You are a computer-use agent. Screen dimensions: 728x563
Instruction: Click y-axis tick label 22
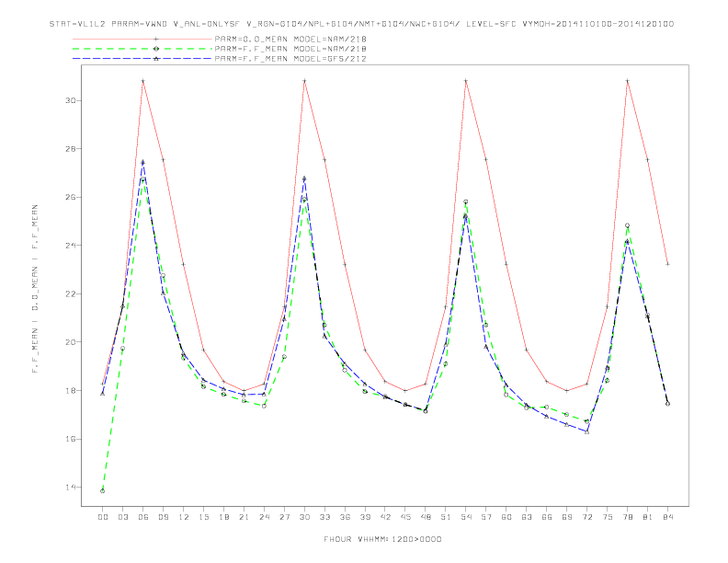coord(70,293)
